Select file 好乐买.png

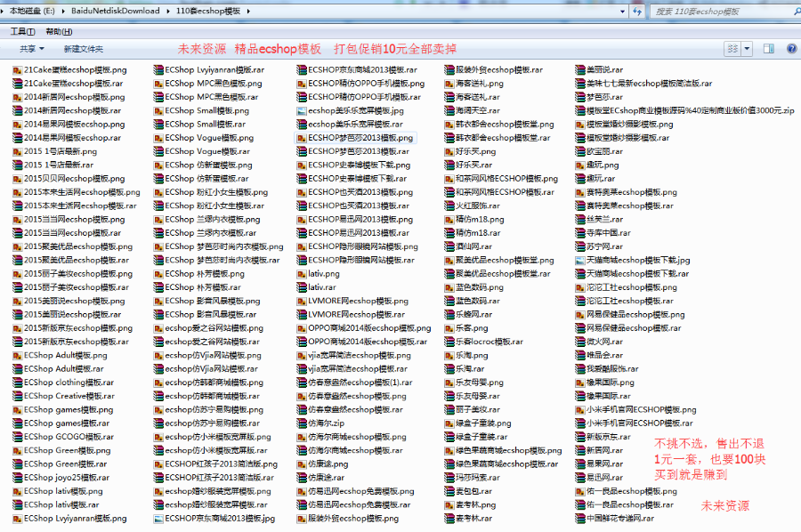click(x=471, y=151)
